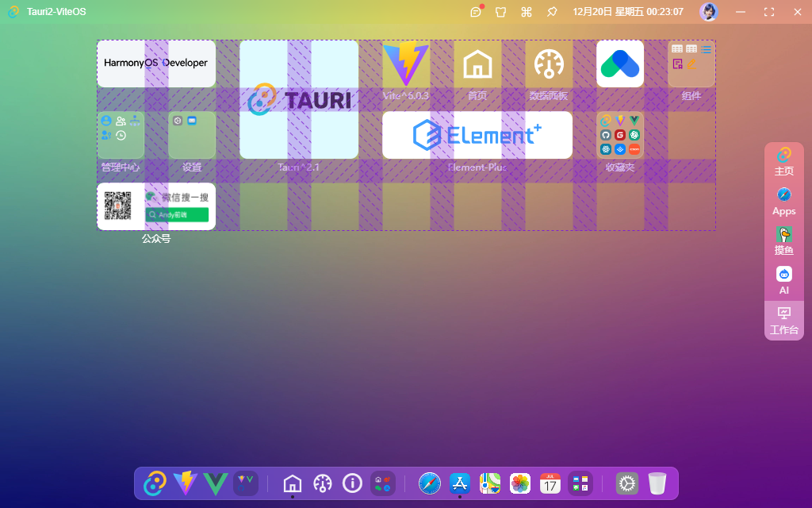Open the home icon in the dock
This screenshot has height=508, width=812.
(x=293, y=483)
